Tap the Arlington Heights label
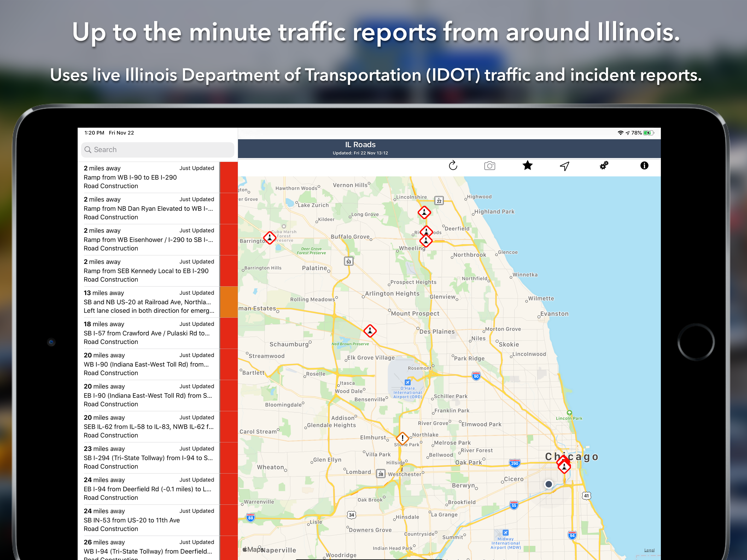Viewport: 747px width, 560px height. click(392, 293)
